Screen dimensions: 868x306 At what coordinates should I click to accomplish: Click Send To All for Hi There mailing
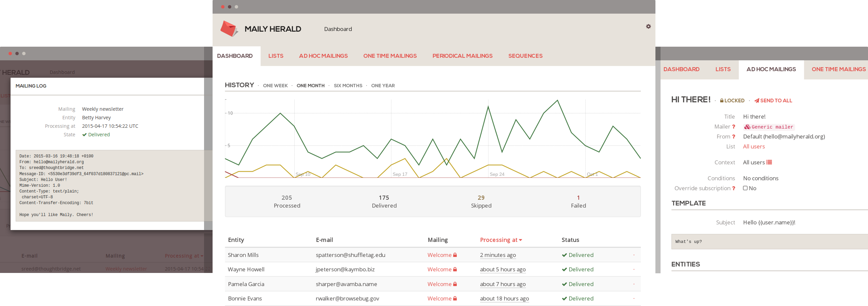pos(773,101)
